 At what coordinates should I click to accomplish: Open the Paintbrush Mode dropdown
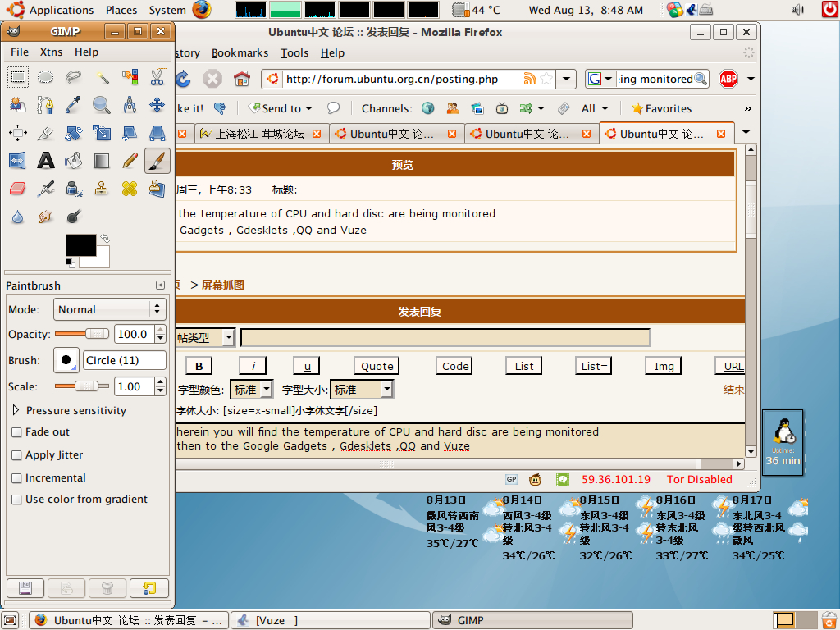coord(109,309)
